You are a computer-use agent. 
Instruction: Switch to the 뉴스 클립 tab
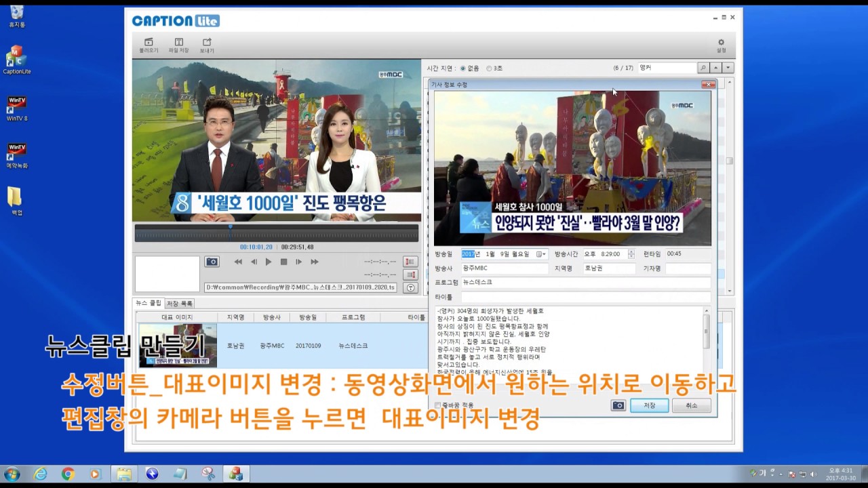tap(149, 304)
